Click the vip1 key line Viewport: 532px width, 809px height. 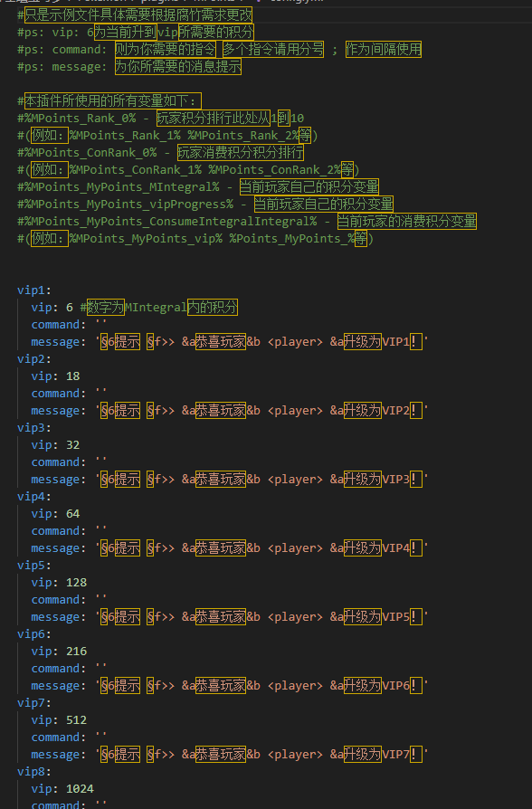(34, 290)
